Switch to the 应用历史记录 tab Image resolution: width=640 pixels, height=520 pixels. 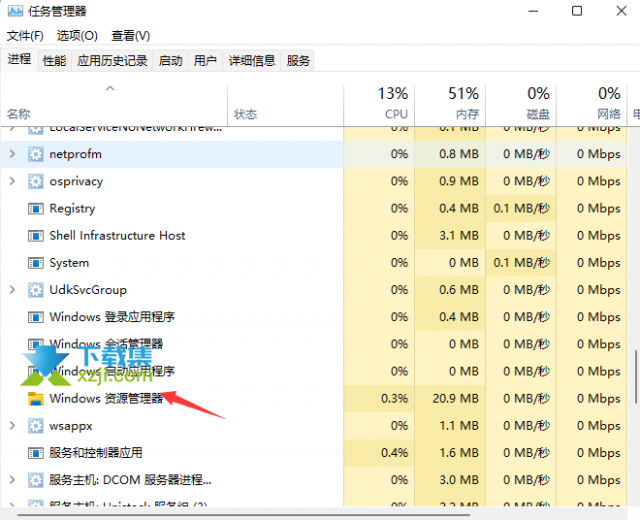click(x=112, y=61)
